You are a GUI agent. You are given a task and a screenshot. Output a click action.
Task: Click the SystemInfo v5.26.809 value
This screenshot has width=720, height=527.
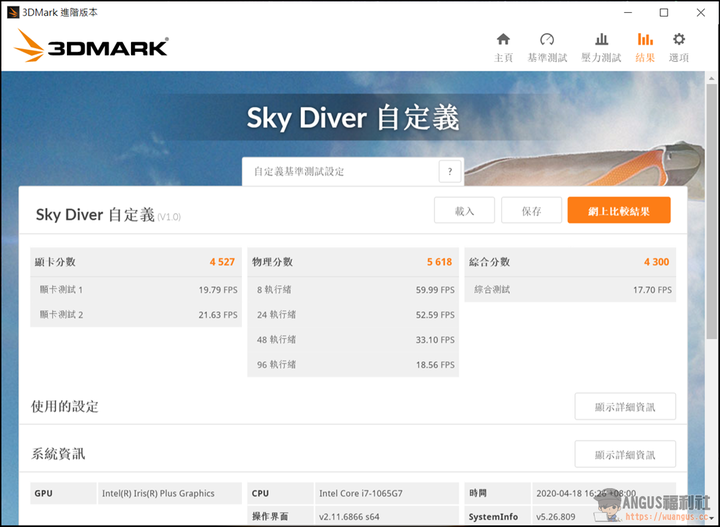tap(556, 517)
